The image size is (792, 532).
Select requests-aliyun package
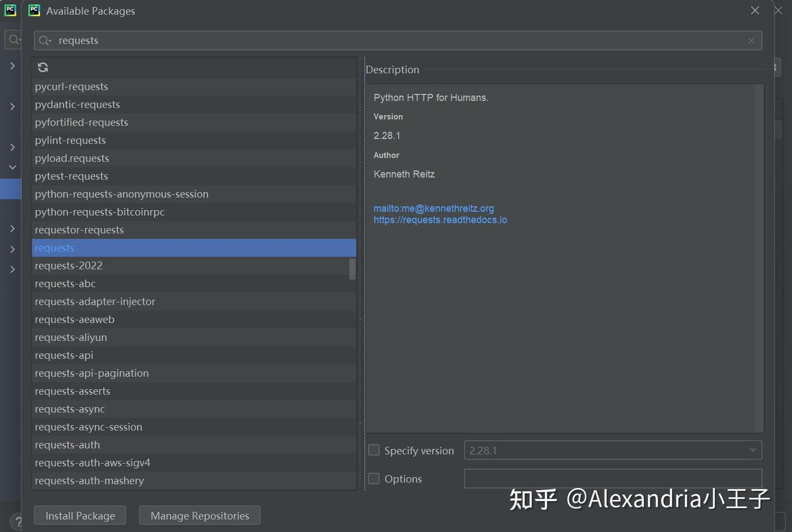point(194,337)
